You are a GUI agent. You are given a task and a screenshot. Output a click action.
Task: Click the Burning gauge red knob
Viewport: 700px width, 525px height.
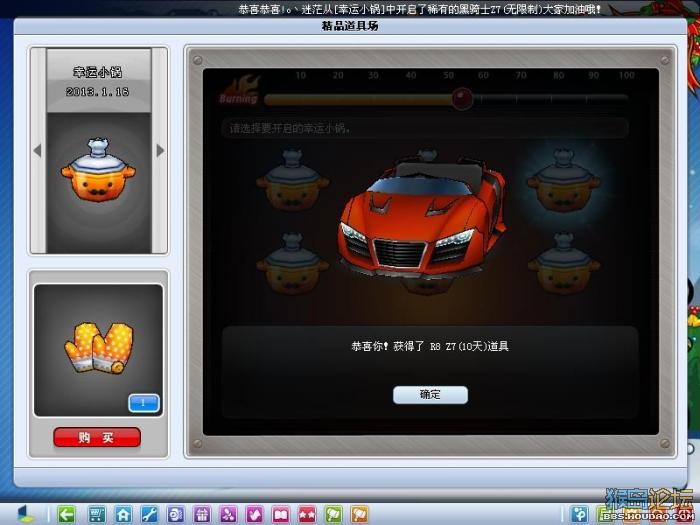[462, 98]
